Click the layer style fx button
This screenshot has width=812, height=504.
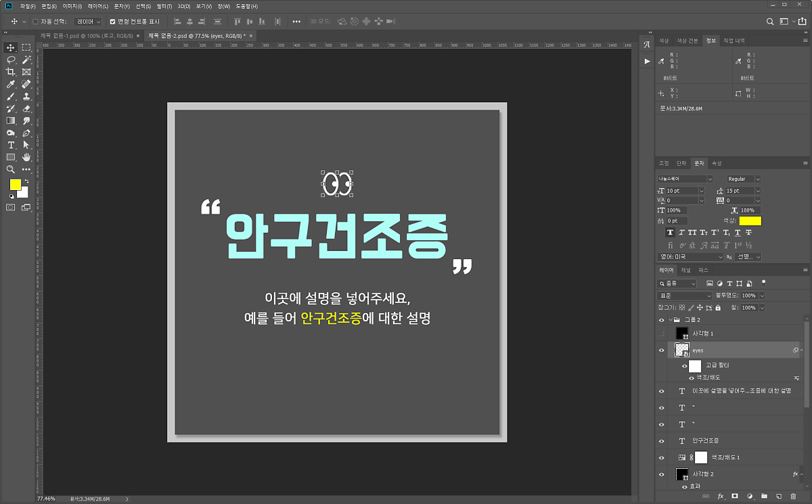tap(721, 496)
